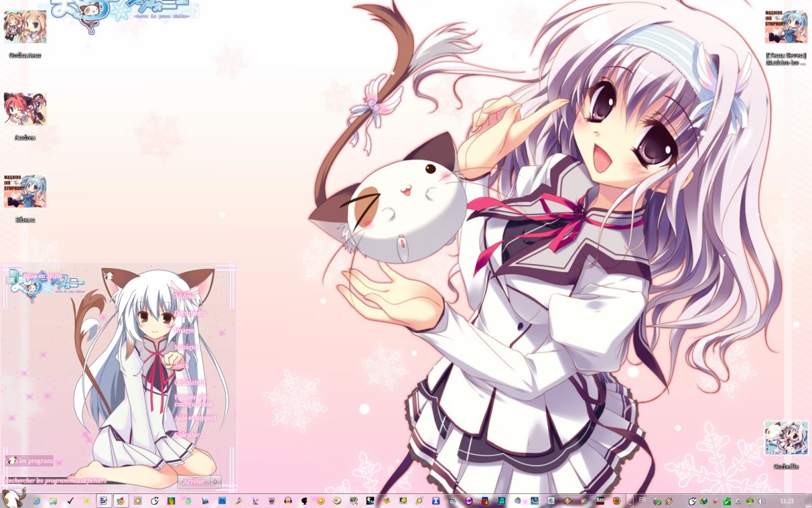Open the FR input language selector

coord(643,500)
